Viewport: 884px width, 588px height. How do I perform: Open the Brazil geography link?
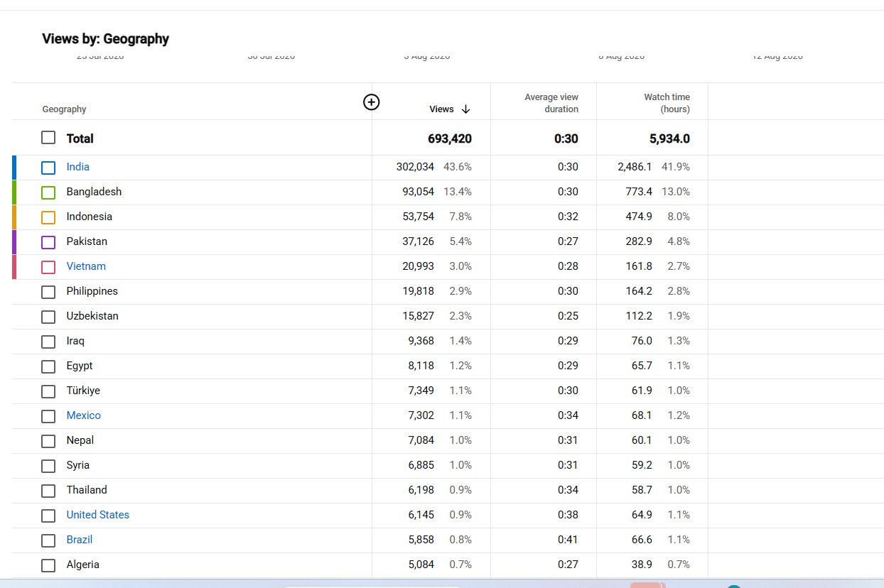click(80, 540)
